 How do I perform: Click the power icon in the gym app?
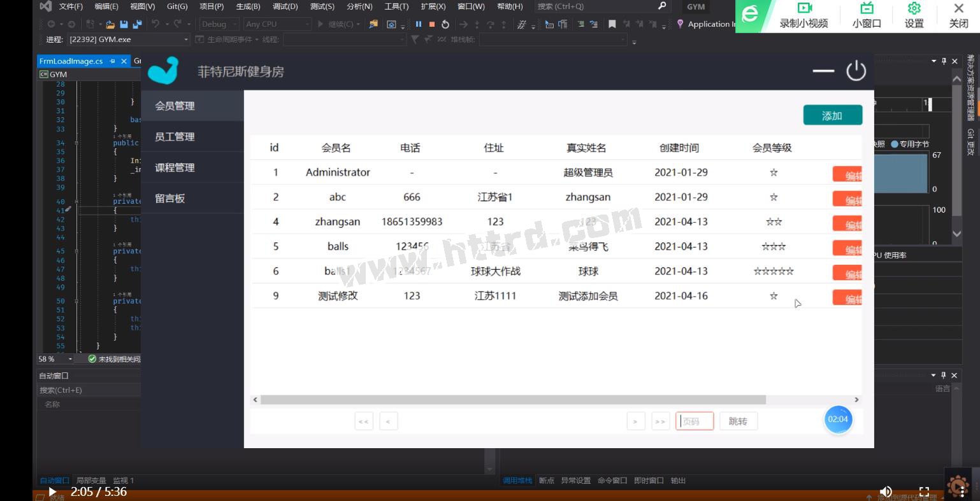pos(856,71)
